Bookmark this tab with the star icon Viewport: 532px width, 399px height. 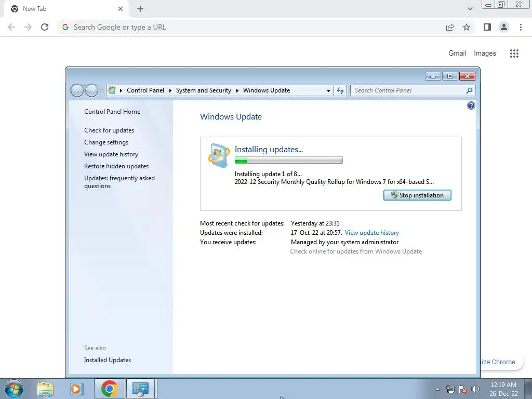pos(467,27)
